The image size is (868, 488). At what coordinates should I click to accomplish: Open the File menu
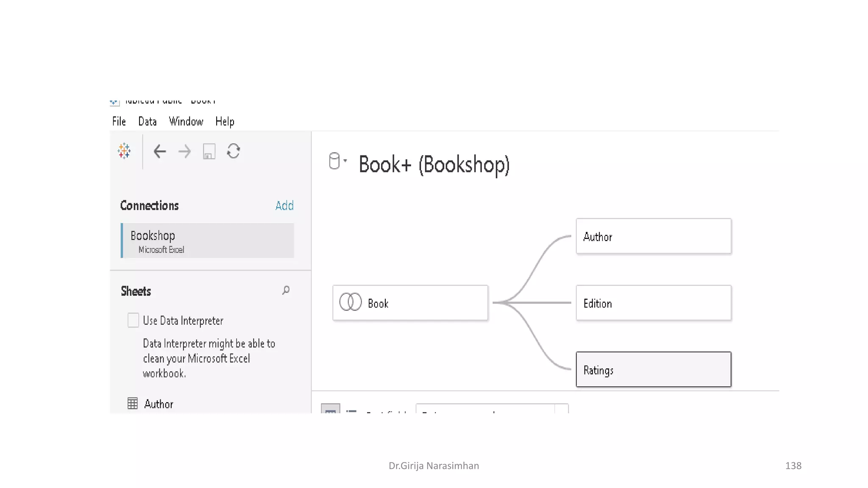(x=119, y=122)
